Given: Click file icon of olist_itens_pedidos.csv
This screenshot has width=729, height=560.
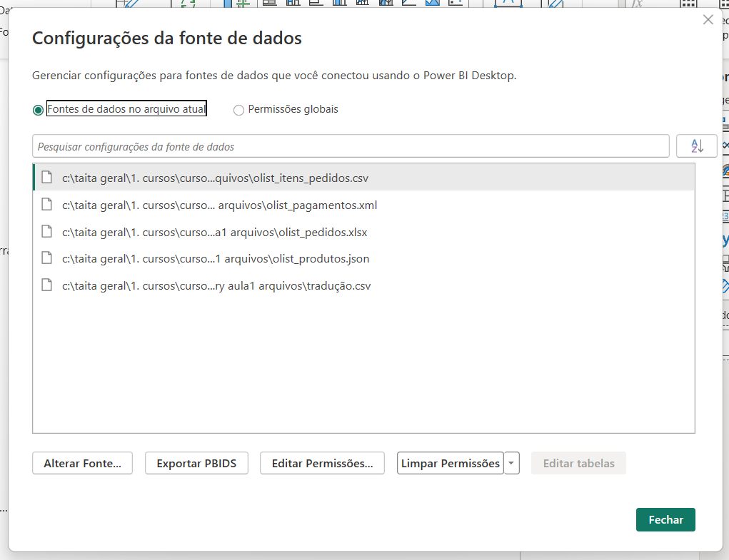Looking at the screenshot, I should 47,177.
